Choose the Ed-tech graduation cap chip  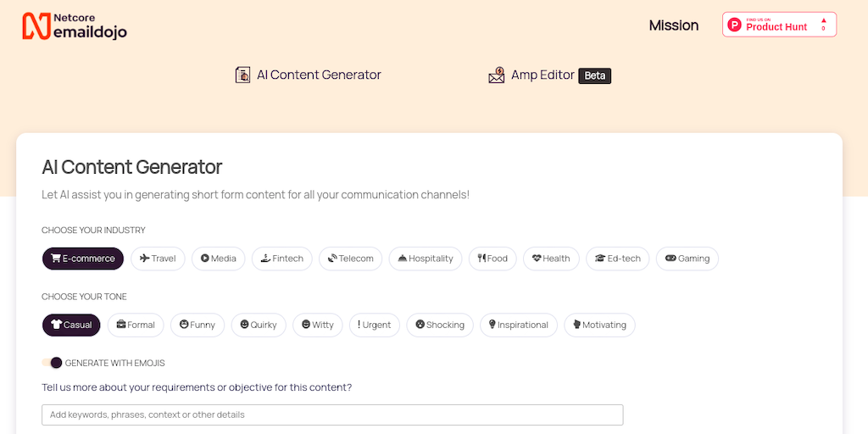600,259
